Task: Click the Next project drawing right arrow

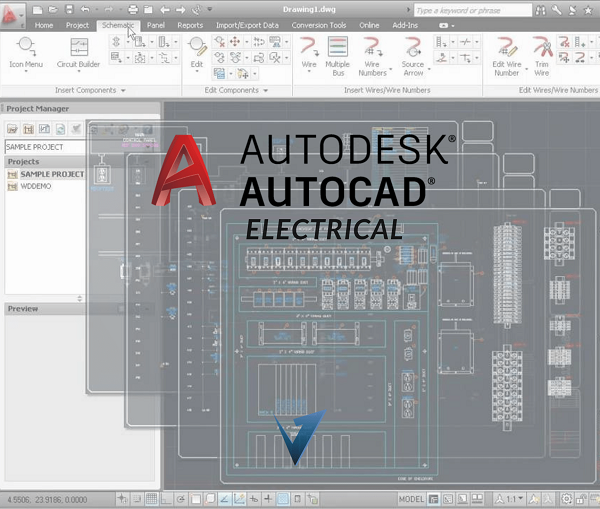Action: coord(181,10)
